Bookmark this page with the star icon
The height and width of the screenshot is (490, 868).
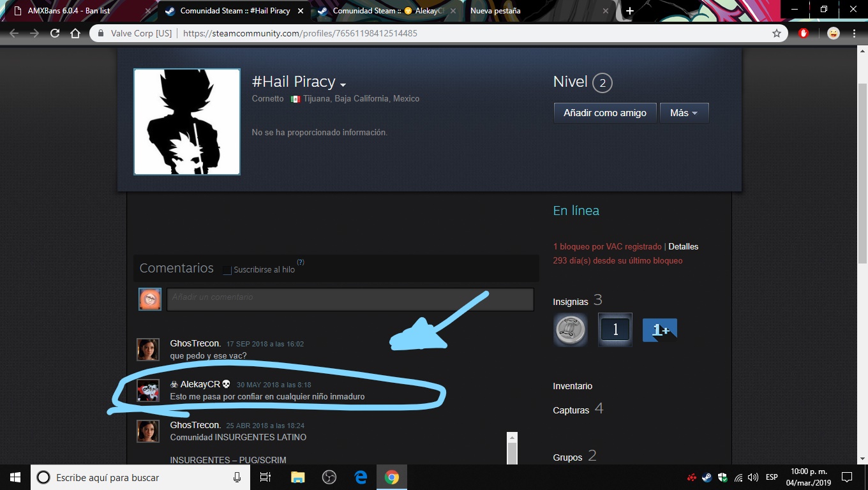pos(777,33)
